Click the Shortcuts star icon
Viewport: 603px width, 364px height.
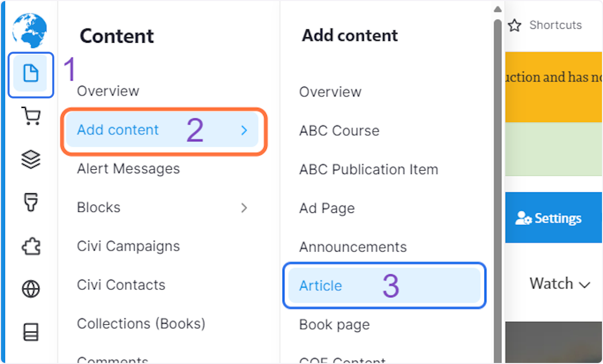point(515,25)
